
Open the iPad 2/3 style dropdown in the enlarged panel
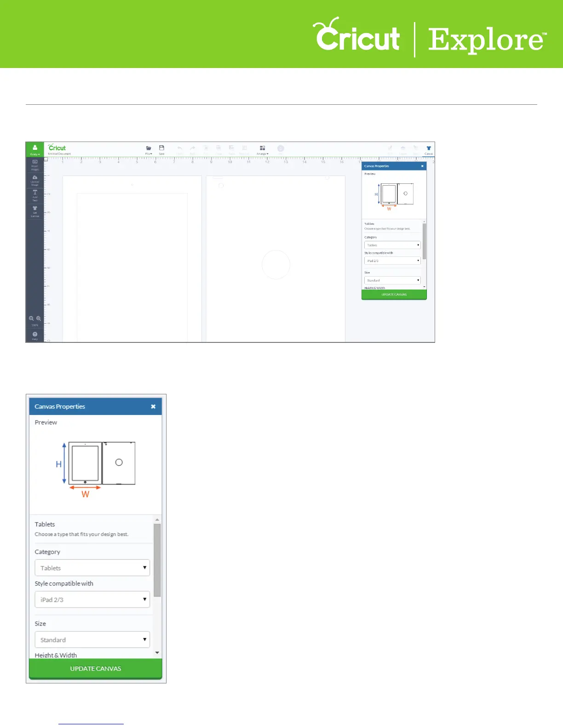click(x=92, y=599)
